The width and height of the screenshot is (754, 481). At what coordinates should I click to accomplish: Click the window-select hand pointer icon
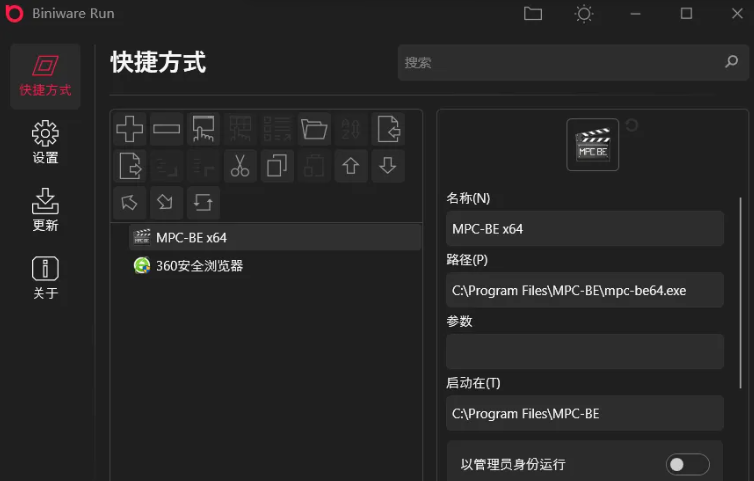tap(203, 129)
